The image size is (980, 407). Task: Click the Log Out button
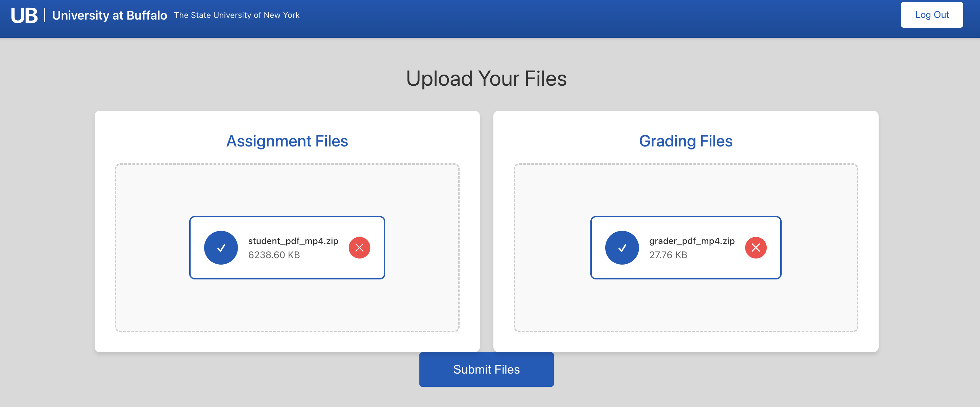[931, 15]
